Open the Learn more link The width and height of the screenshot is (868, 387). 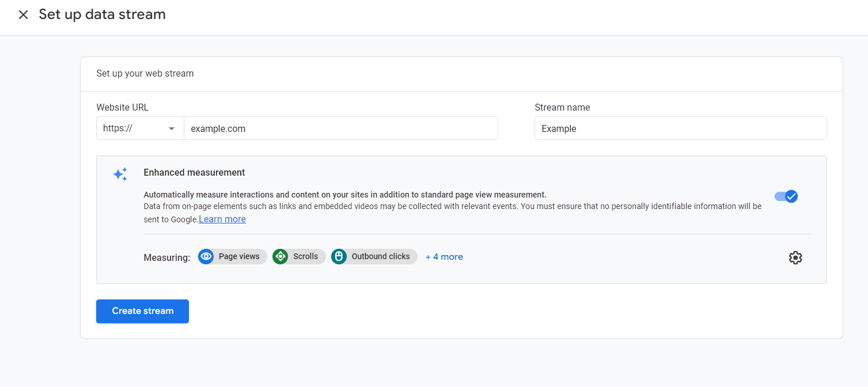coord(222,219)
